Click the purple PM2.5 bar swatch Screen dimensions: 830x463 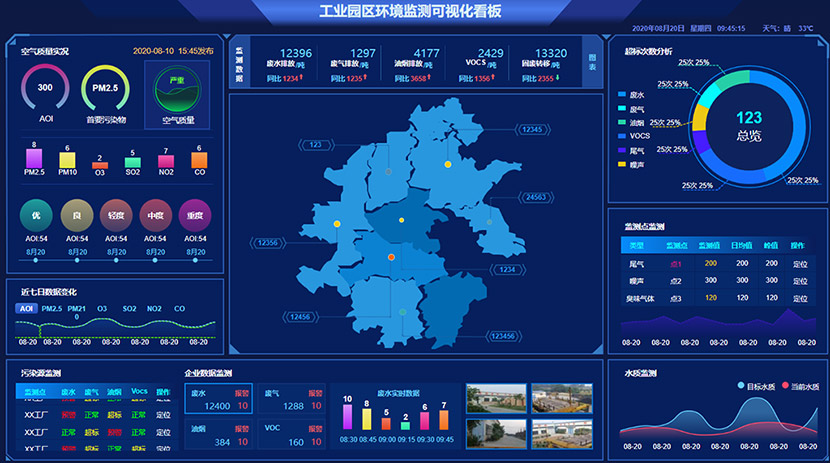tap(34, 159)
